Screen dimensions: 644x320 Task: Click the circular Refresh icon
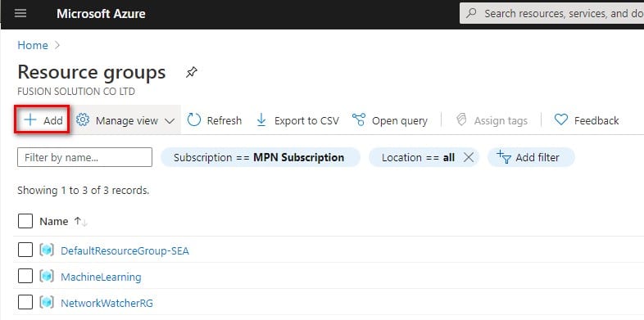pos(194,120)
